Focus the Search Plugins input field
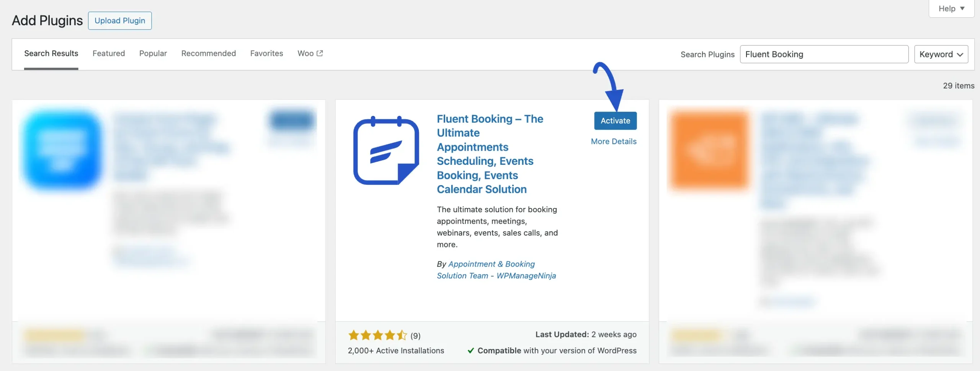This screenshot has width=980, height=371. pyautogui.click(x=824, y=54)
